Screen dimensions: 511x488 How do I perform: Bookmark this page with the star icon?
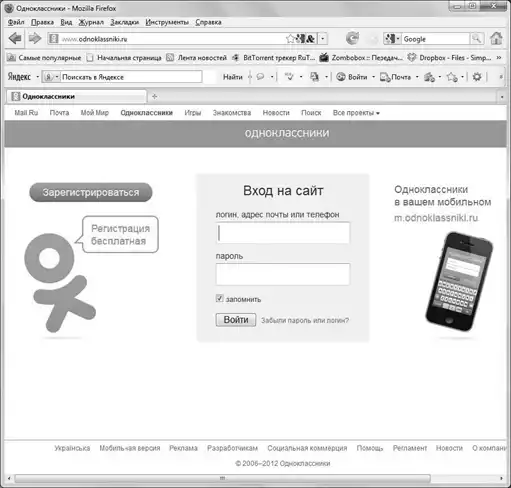click(290, 39)
